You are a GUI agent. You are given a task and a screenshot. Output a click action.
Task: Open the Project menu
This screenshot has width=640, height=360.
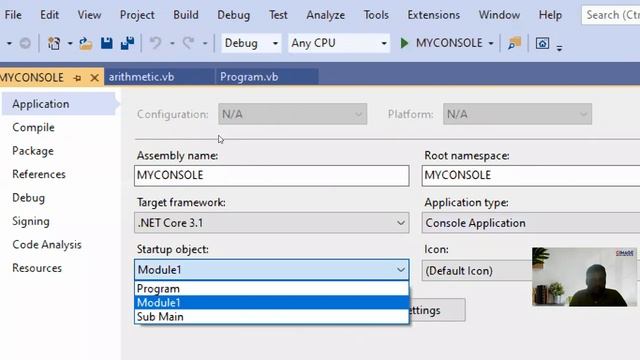coord(137,15)
